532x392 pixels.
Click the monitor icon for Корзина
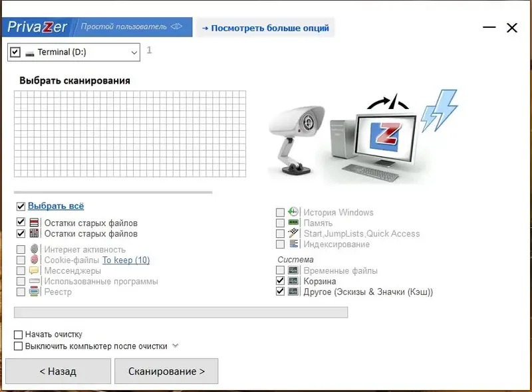pos(293,281)
